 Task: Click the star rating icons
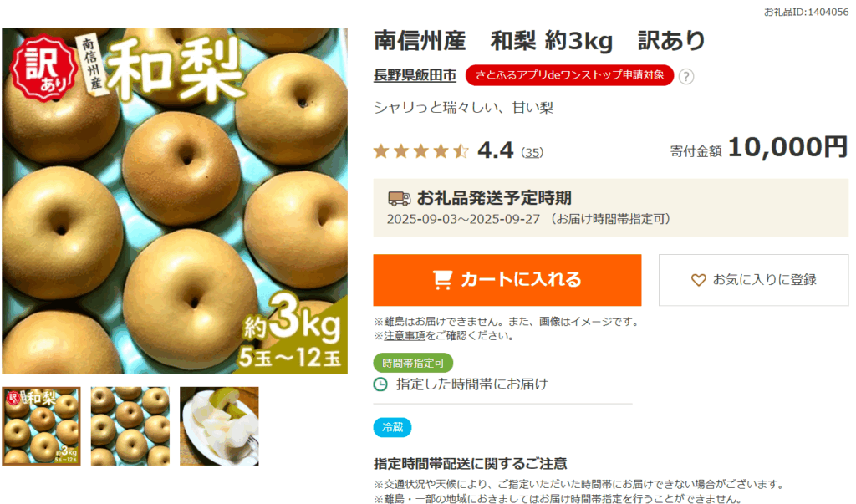click(421, 150)
